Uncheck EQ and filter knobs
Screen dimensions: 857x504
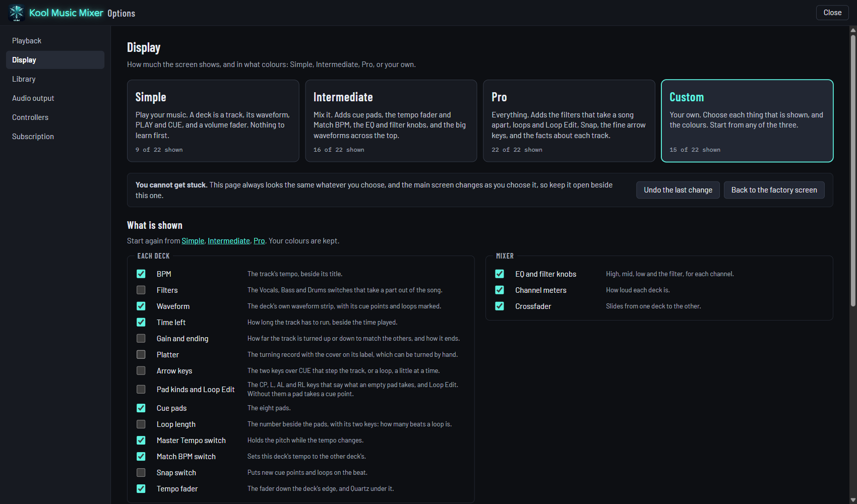tap(500, 274)
